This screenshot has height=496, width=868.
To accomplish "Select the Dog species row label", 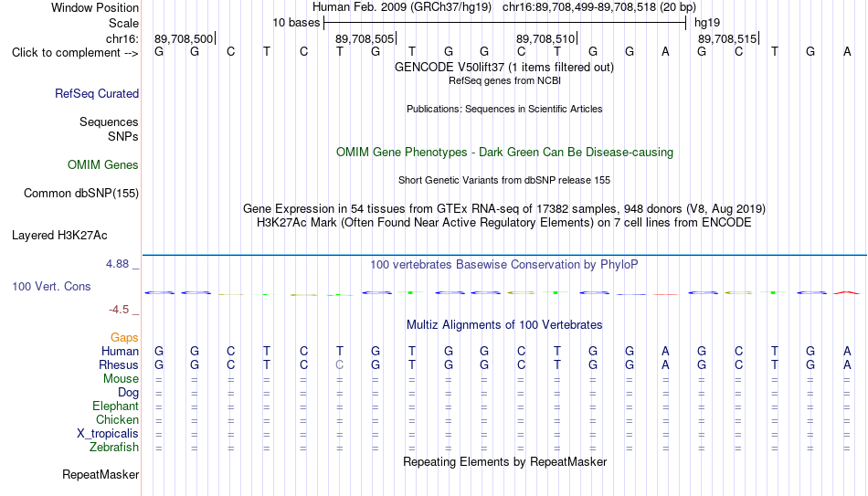I will 128,393.
